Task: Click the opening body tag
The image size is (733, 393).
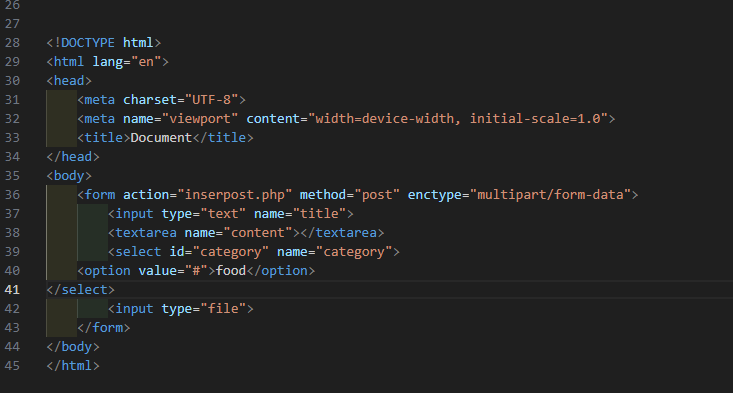Action: (x=69, y=176)
